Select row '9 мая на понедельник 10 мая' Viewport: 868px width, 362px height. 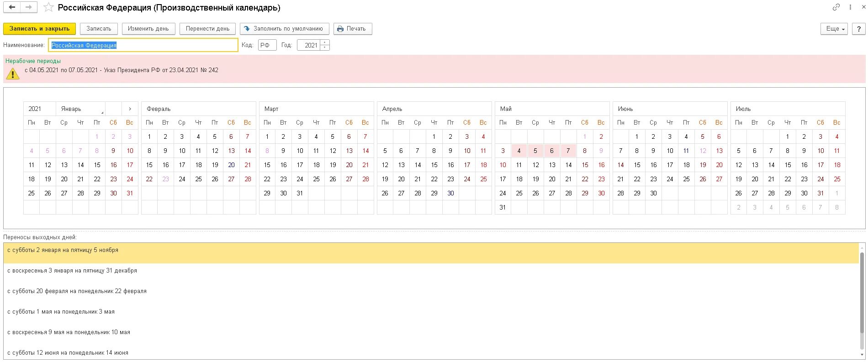coord(431,335)
